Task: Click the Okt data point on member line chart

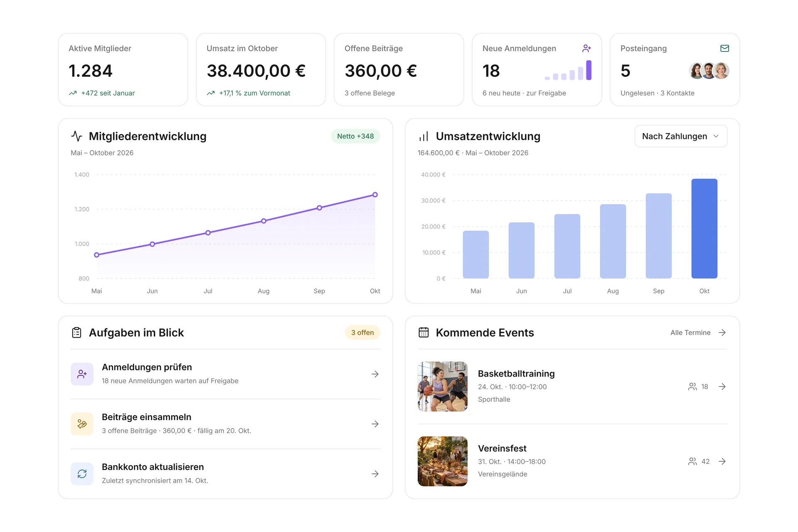Action: point(375,195)
